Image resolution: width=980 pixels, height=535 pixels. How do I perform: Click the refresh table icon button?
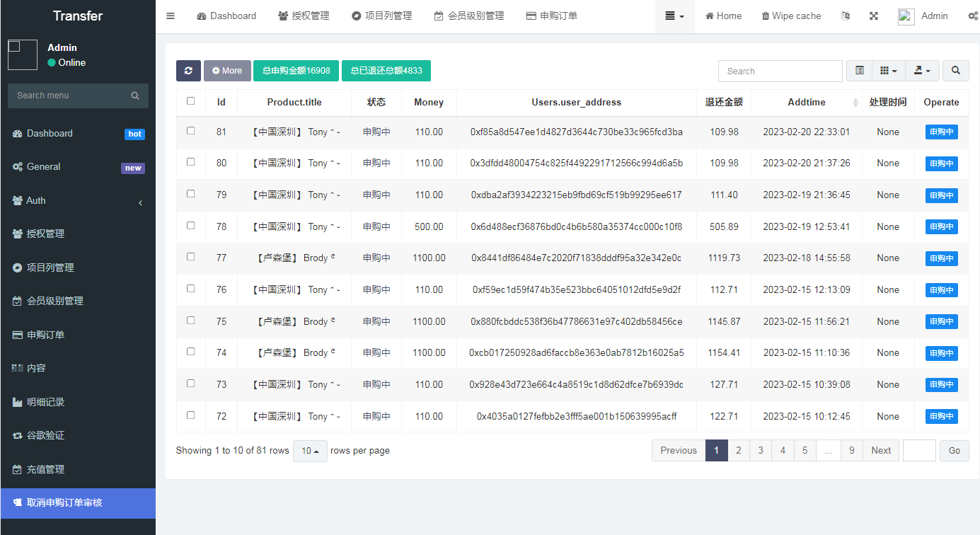point(188,71)
